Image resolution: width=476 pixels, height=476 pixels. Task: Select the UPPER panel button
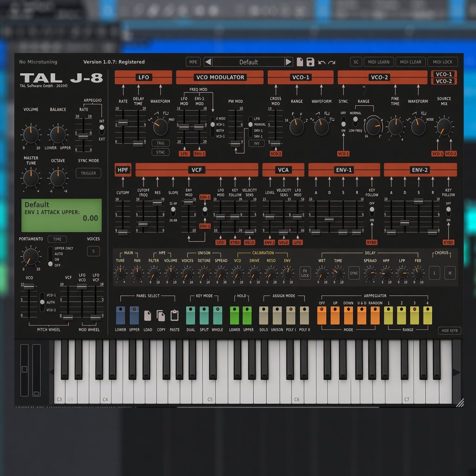tap(134, 316)
